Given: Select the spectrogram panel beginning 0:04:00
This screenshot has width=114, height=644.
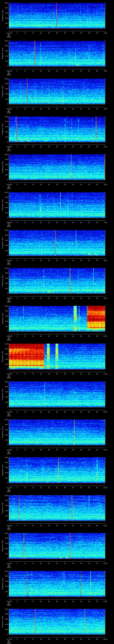Looking at the screenshot, I should (57, 129).
